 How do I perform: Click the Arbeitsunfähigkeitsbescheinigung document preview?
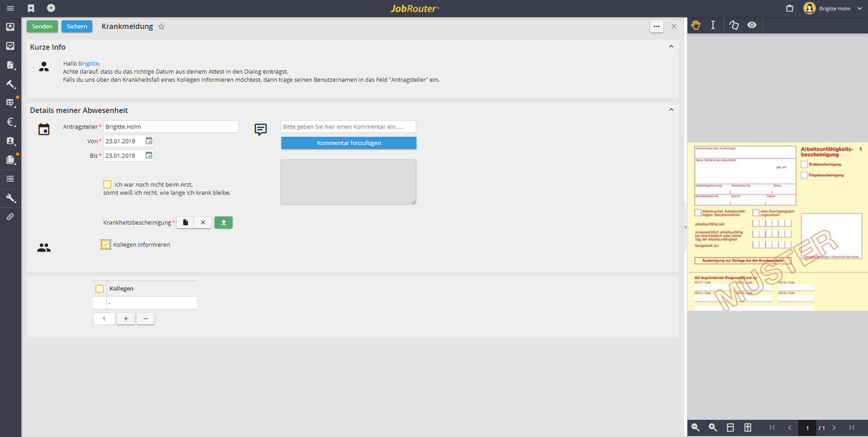coord(777,227)
